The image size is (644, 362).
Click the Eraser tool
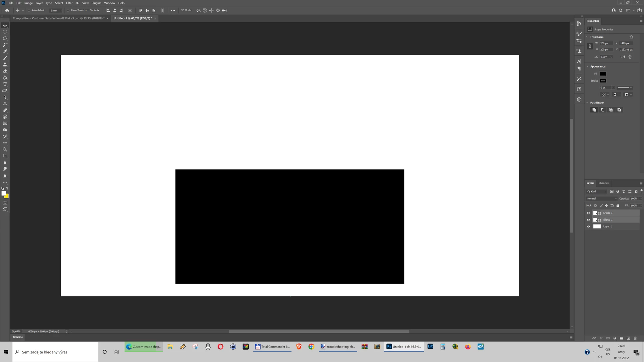[5, 71]
